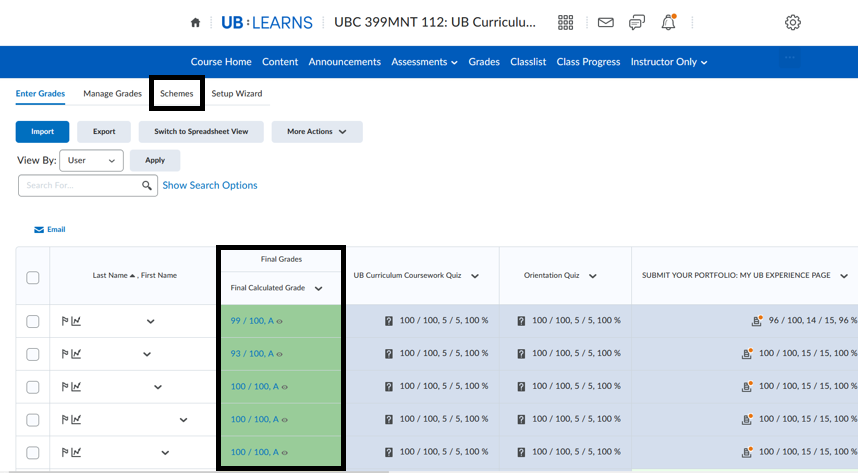The width and height of the screenshot is (858, 473).
Task: Toggle the select-all rows checkbox in header
Action: (x=33, y=277)
